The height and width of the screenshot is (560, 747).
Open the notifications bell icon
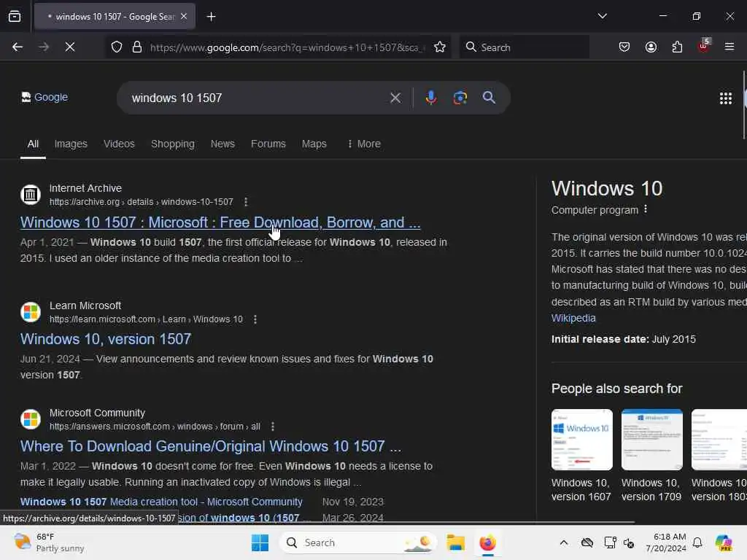click(697, 542)
